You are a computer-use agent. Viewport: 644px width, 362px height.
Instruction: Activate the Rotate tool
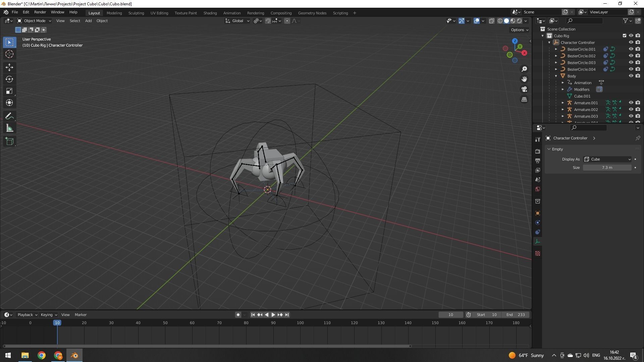tap(9, 79)
